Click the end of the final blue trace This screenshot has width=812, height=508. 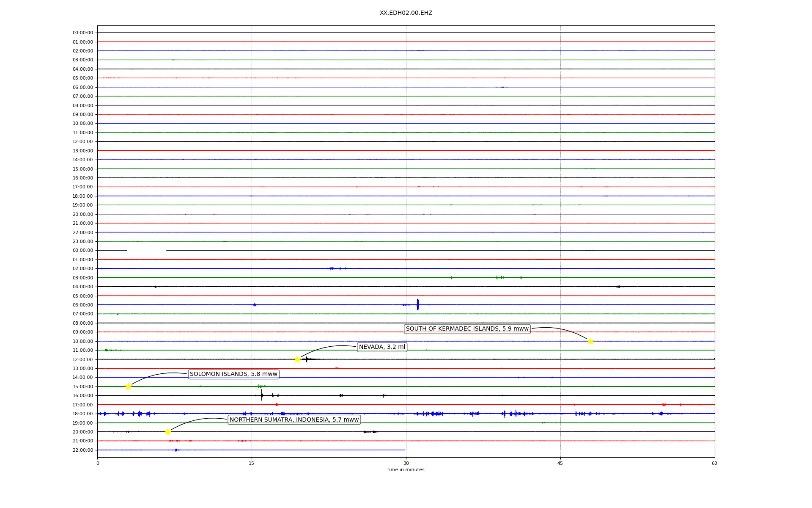click(x=405, y=450)
